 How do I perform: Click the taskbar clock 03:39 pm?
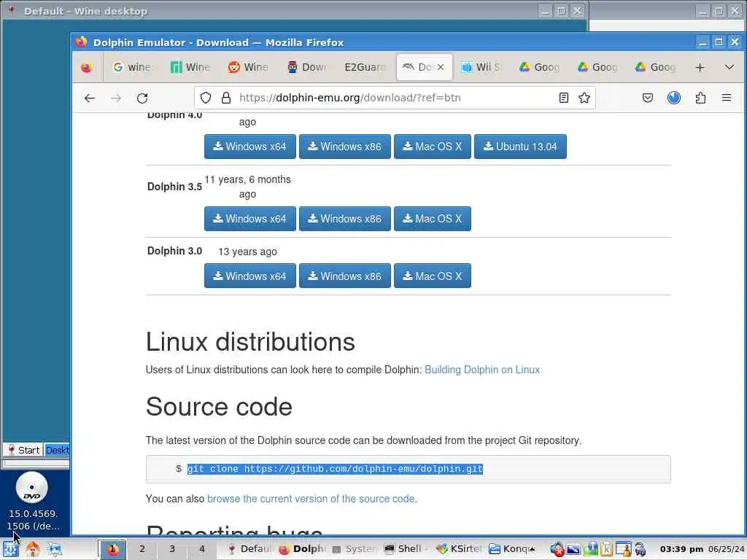coord(681,549)
